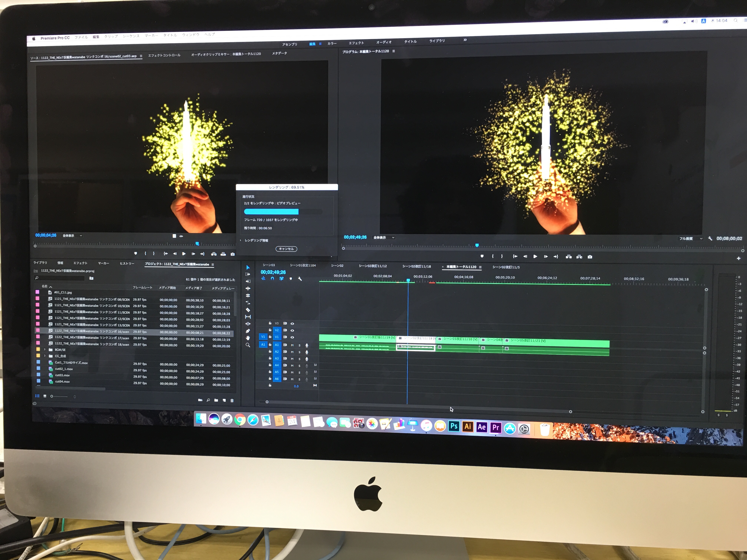Open フル画質 playback resolution dropdown
The image size is (747, 560).
click(x=691, y=238)
